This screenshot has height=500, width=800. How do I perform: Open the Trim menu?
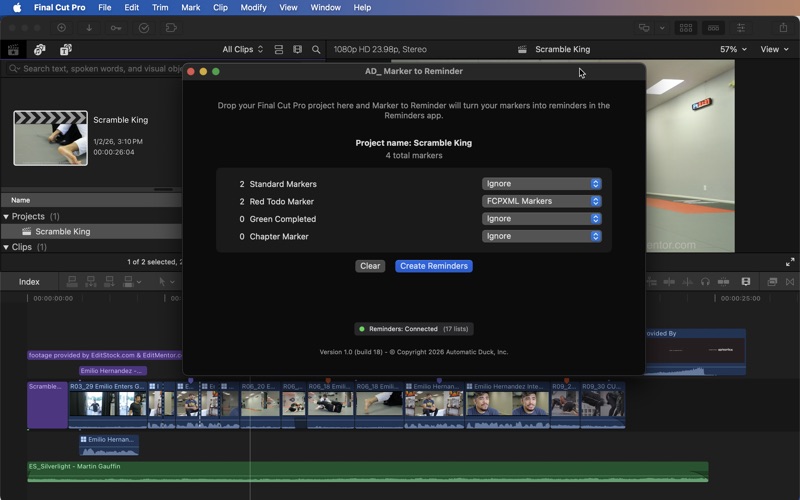click(x=160, y=7)
